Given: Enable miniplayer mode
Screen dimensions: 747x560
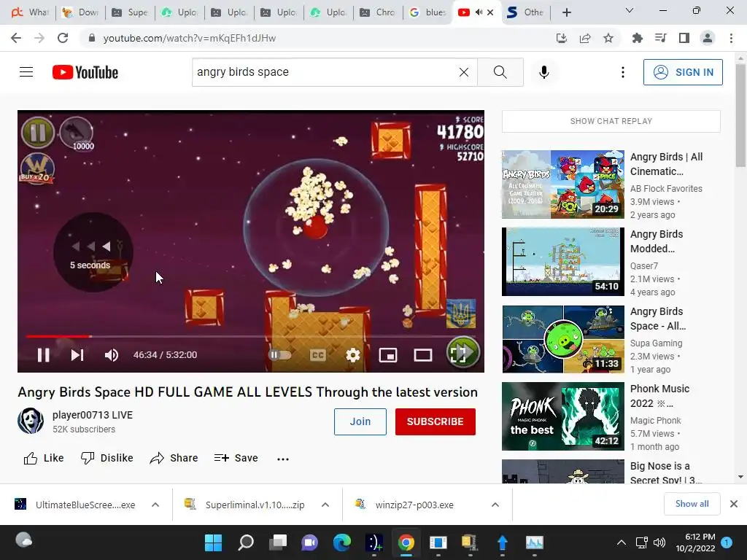Looking at the screenshot, I should tap(388, 355).
